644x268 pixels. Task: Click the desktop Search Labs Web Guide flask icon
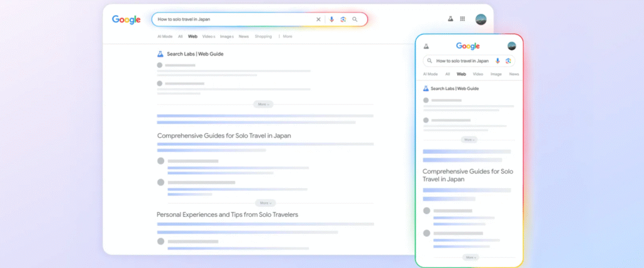pyautogui.click(x=160, y=54)
